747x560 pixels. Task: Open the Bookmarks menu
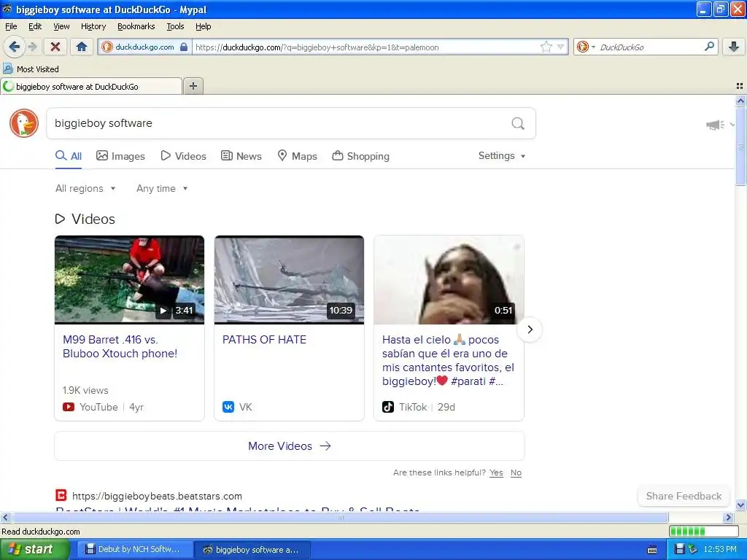click(136, 26)
